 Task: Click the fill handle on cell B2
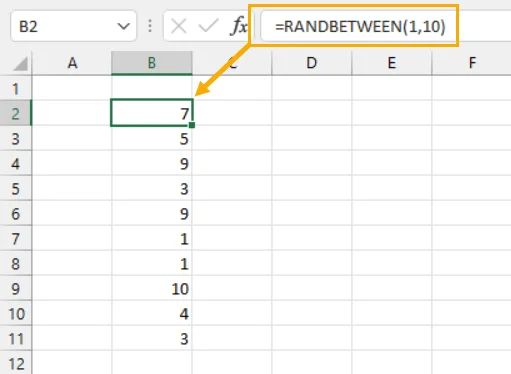192,125
